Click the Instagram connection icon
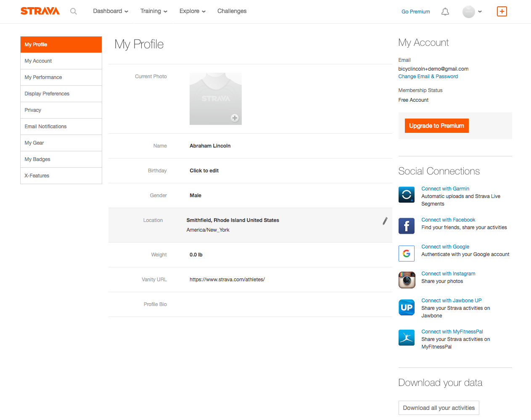Image resolution: width=531 pixels, height=420 pixels. tap(406, 280)
